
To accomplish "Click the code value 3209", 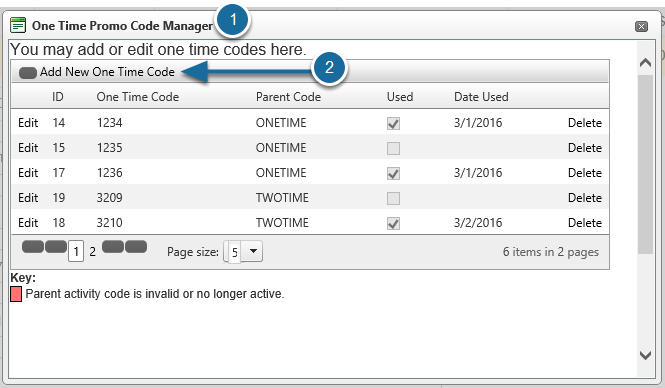I will pyautogui.click(x=109, y=198).
